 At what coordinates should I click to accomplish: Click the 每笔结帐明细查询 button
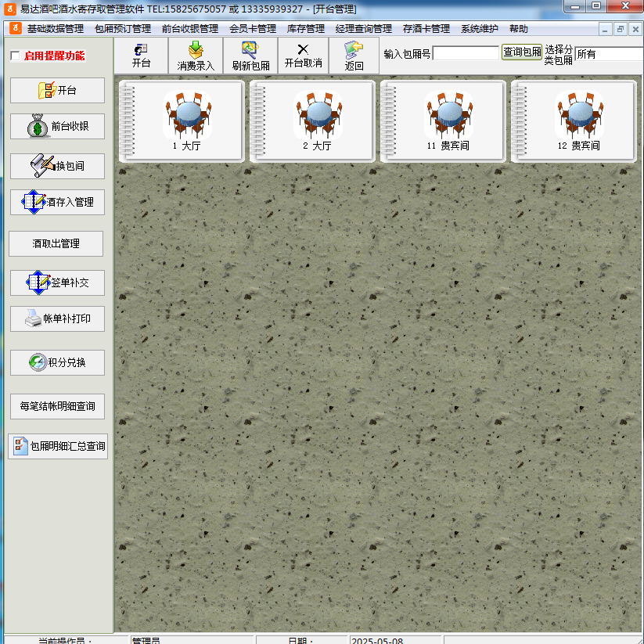click(x=57, y=407)
